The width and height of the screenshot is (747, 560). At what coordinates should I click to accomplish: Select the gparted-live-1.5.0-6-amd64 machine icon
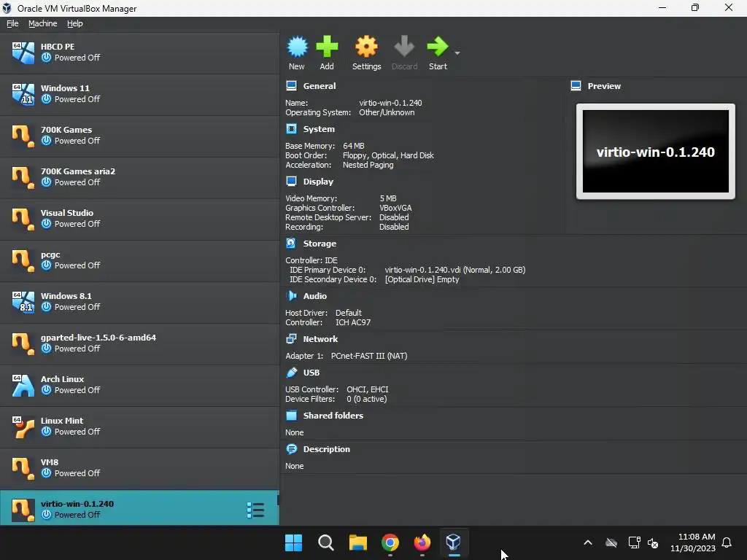click(23, 343)
